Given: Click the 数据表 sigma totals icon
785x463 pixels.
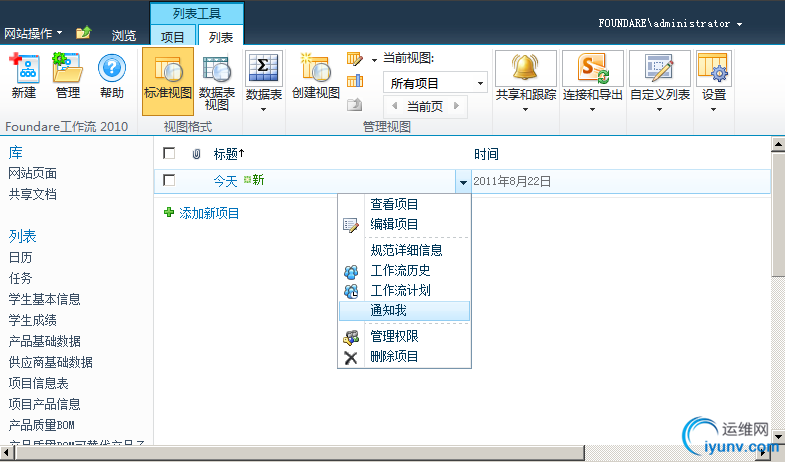Looking at the screenshot, I should tap(263, 68).
